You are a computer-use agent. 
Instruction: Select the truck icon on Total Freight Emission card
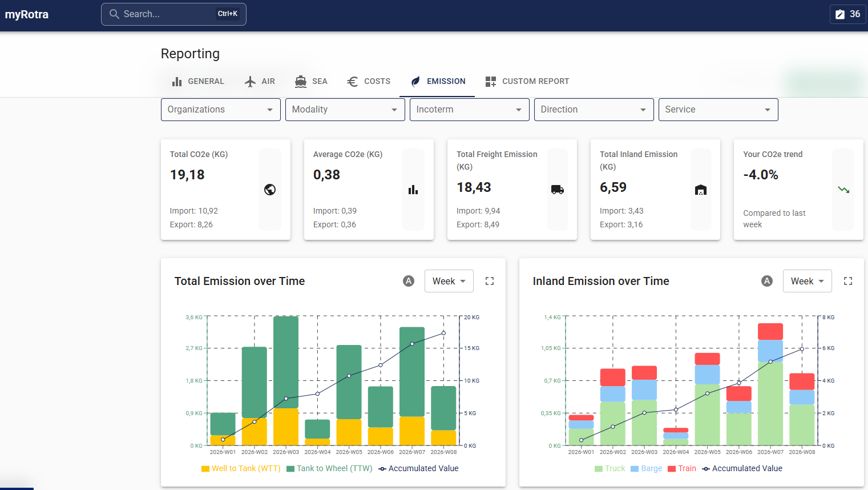pos(558,189)
